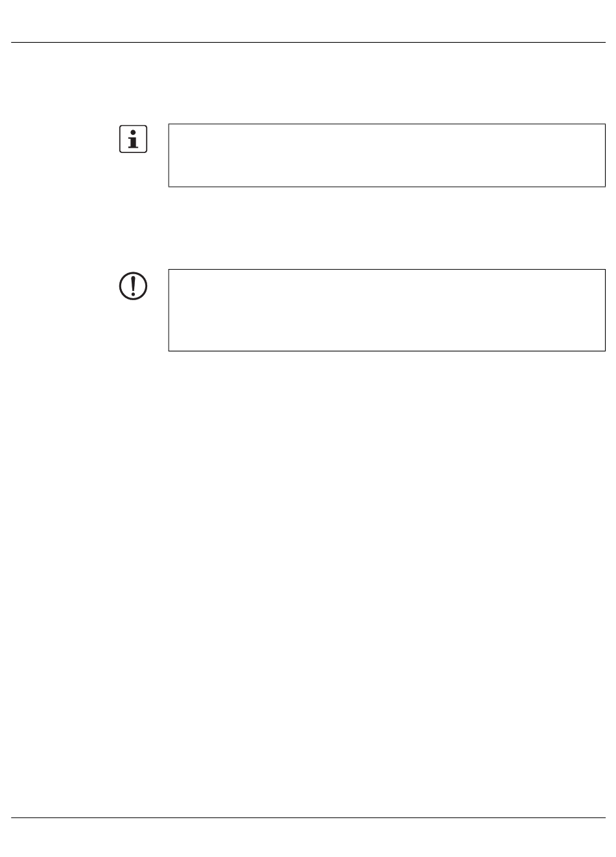Click the circled exclamation mark notice icon
The height and width of the screenshot is (857, 616).
click(134, 286)
